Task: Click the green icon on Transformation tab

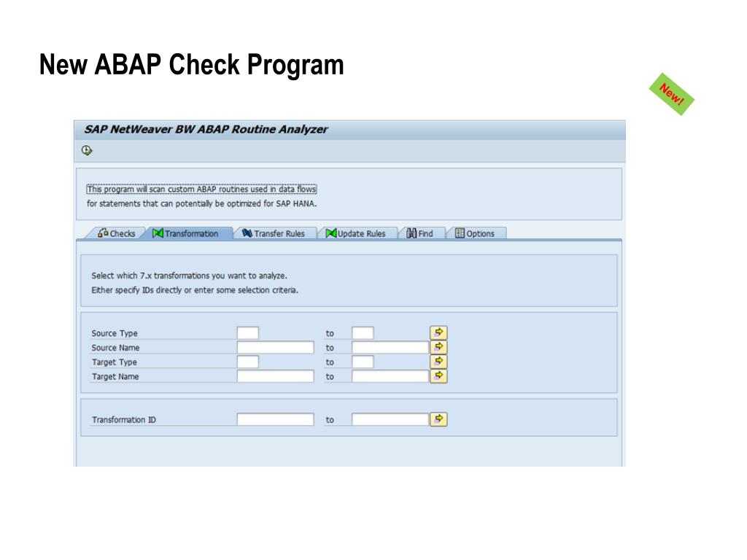Action: tap(158, 233)
